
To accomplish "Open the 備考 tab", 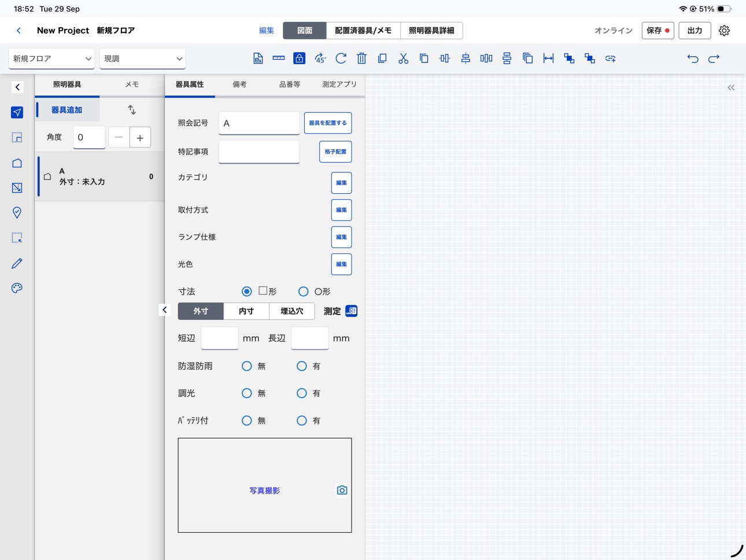I will pos(240,84).
